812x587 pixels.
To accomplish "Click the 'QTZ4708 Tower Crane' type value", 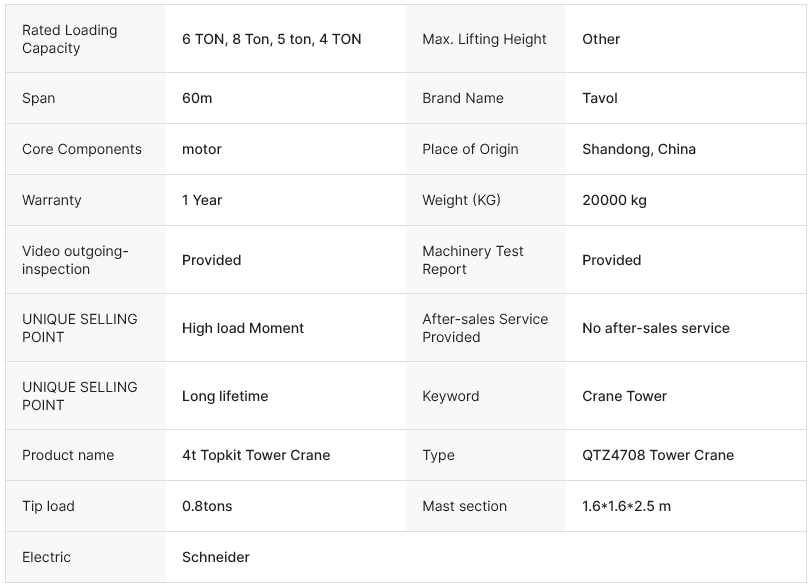I will point(658,455).
